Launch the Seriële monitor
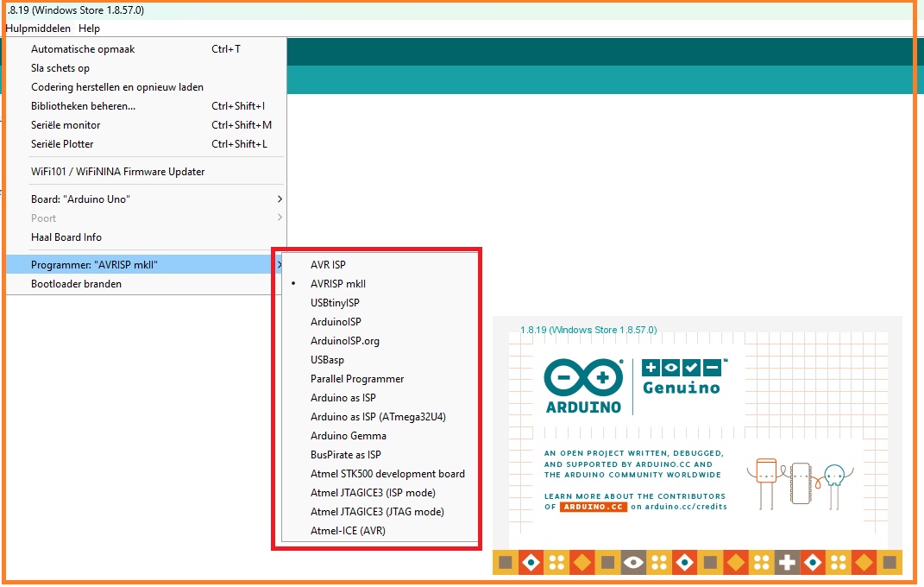Viewport: 924px width, 587px height. pyautogui.click(x=146, y=125)
